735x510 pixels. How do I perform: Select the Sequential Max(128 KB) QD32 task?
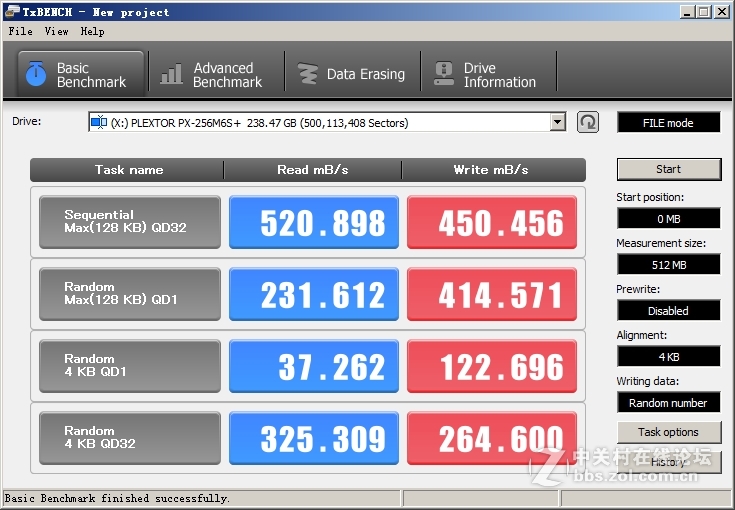click(x=130, y=222)
